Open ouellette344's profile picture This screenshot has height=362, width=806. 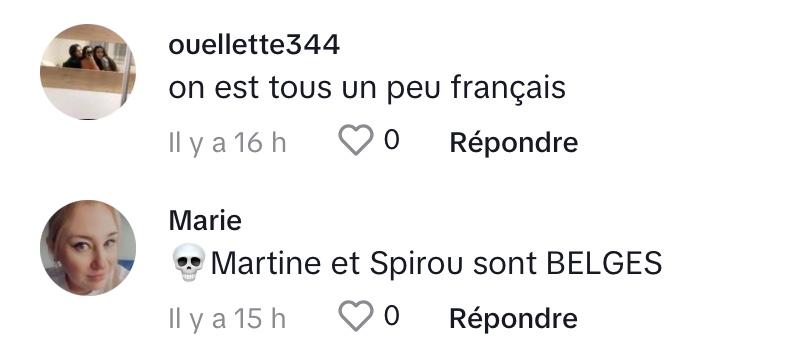tap(88, 72)
